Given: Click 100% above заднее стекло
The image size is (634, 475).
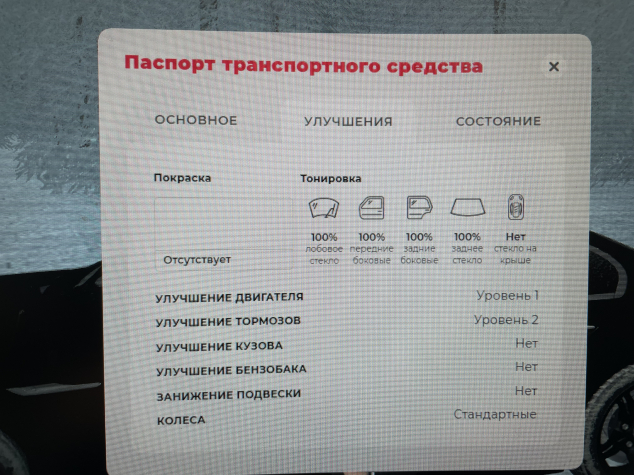Looking at the screenshot, I should (467, 236).
